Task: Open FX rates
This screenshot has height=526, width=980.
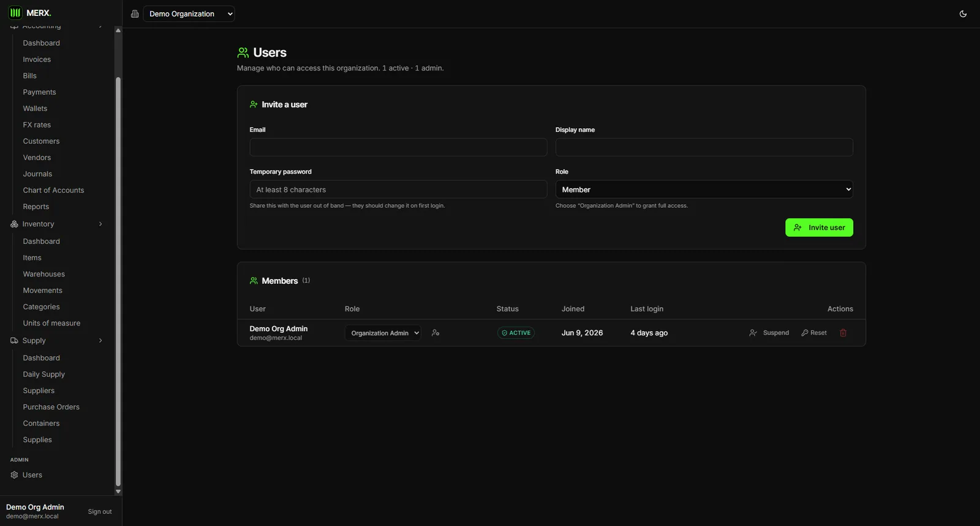Action: (x=37, y=125)
